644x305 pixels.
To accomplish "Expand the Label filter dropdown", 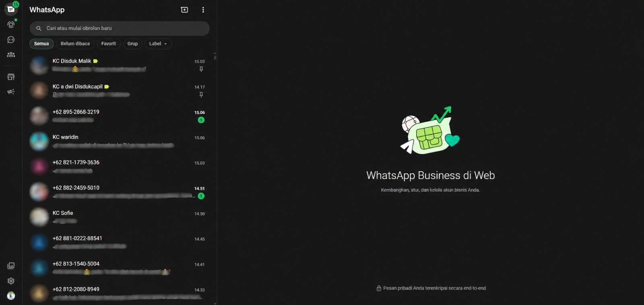I will point(158,44).
